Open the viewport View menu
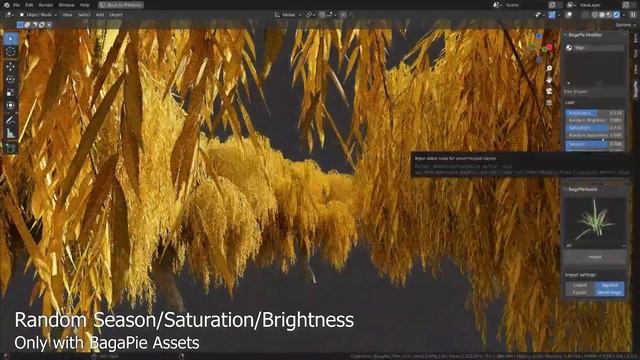Viewport: 640px width, 360px height. pyautogui.click(x=67, y=15)
